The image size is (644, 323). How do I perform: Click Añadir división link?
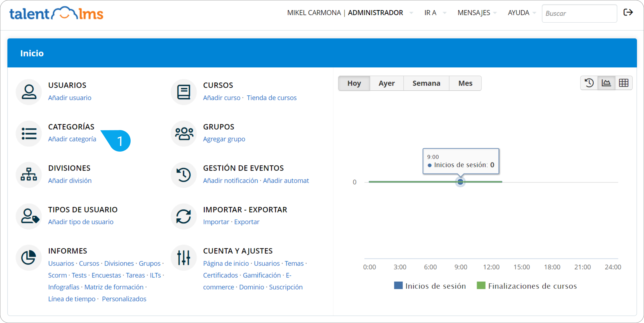pos(70,180)
